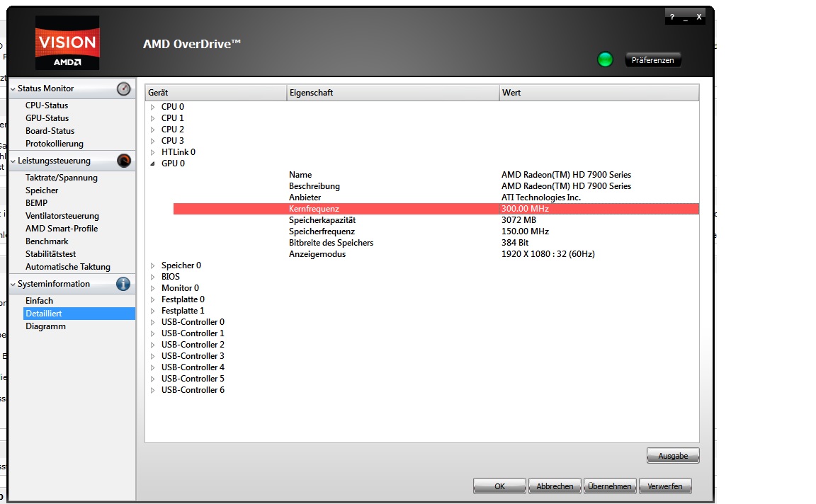The height and width of the screenshot is (504, 816).
Task: Expand the Festplatte 1 node
Action: 152,311
